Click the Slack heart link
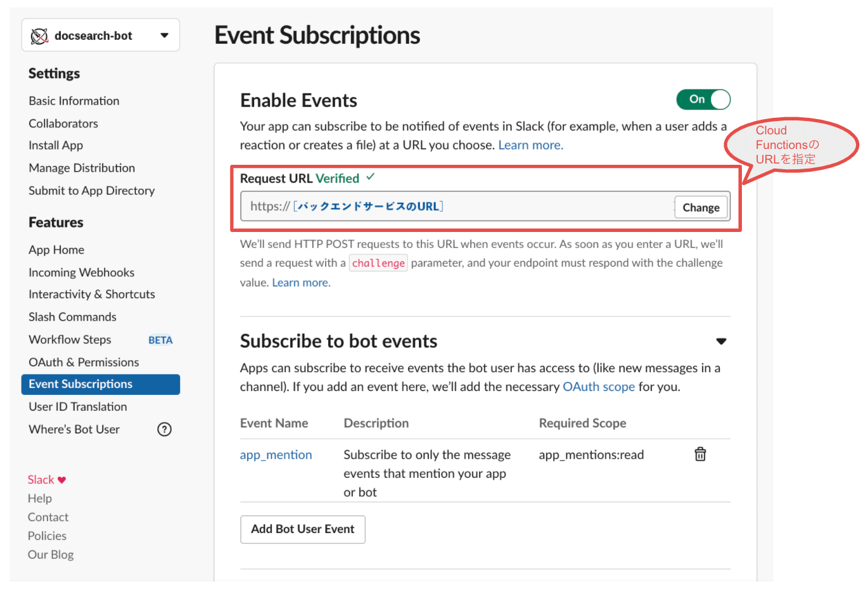Image resolution: width=868 pixels, height=592 pixels. coord(47,480)
